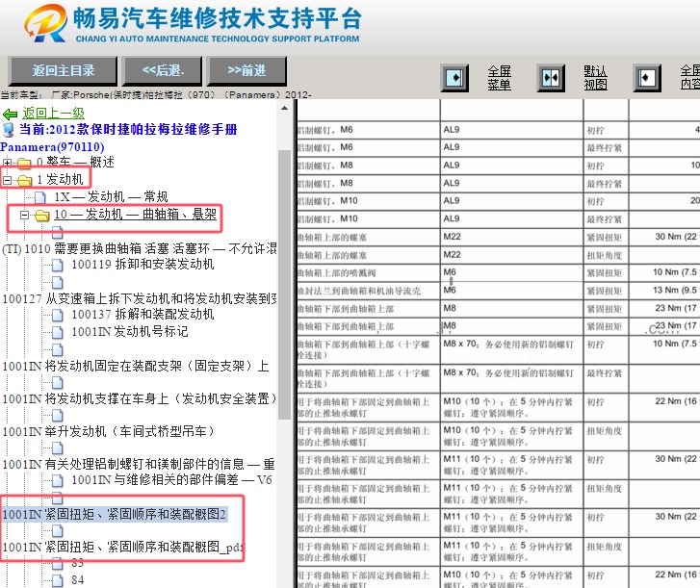Click the full-screen content layout icon
The height and width of the screenshot is (588, 700).
click(x=647, y=78)
